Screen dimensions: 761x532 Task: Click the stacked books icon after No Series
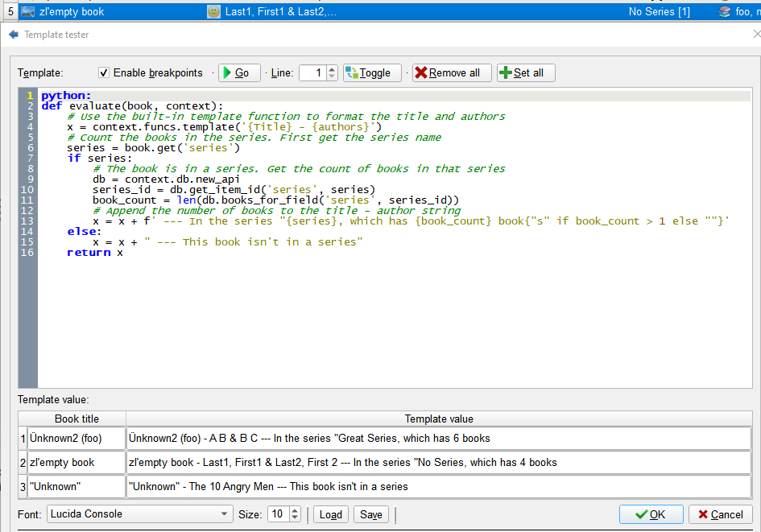pyautogui.click(x=726, y=12)
